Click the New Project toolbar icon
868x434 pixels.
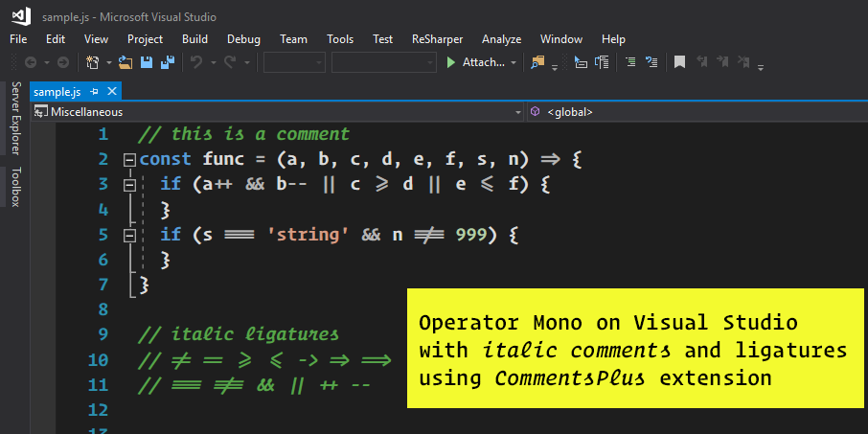point(92,62)
